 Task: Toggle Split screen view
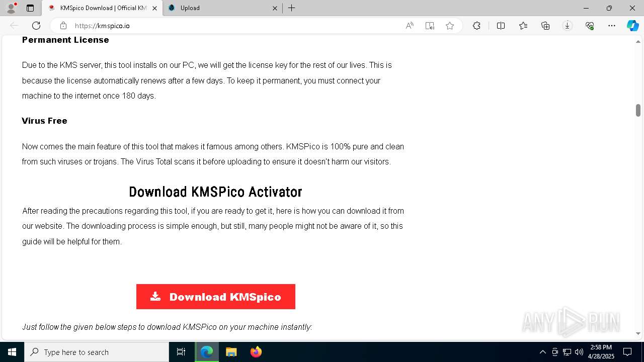501,26
